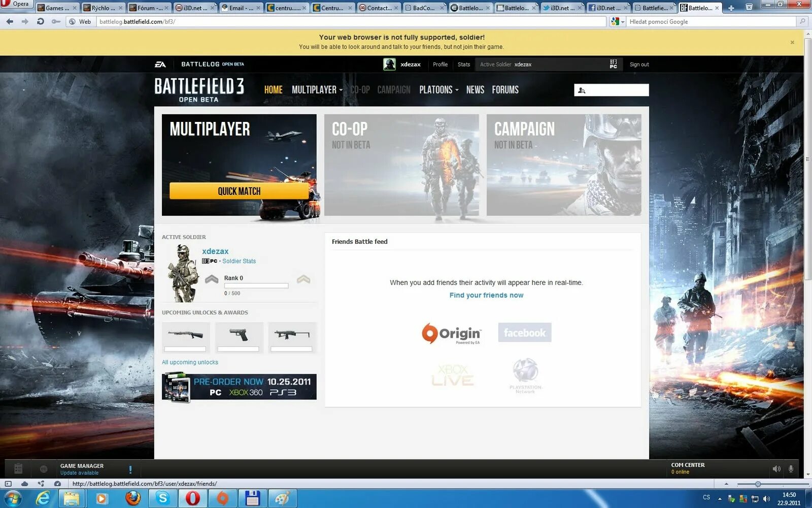Click the Opera panel toggle icon in the status bar

8,484
